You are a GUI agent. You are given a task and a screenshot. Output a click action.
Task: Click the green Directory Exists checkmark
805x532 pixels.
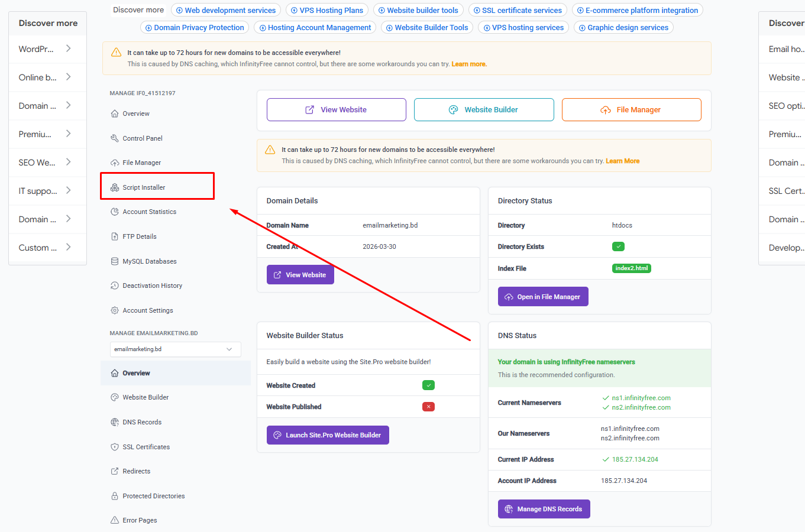[618, 246]
